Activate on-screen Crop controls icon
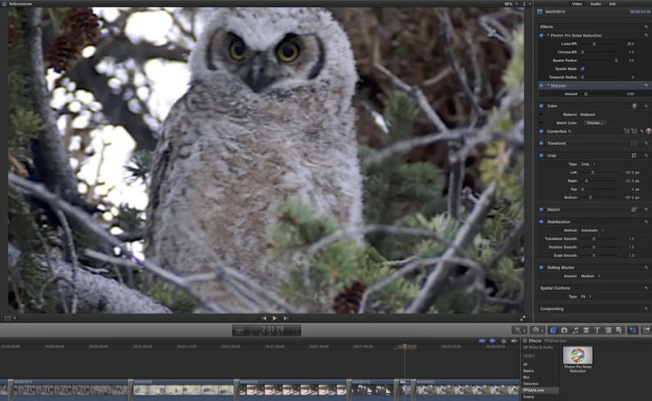The image size is (652, 401). [x=634, y=156]
